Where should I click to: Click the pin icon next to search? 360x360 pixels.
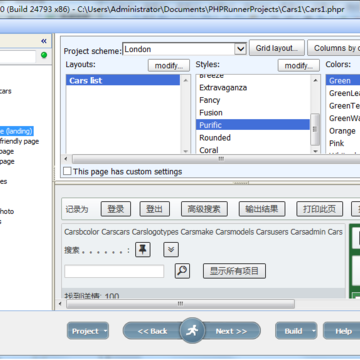[143, 249]
